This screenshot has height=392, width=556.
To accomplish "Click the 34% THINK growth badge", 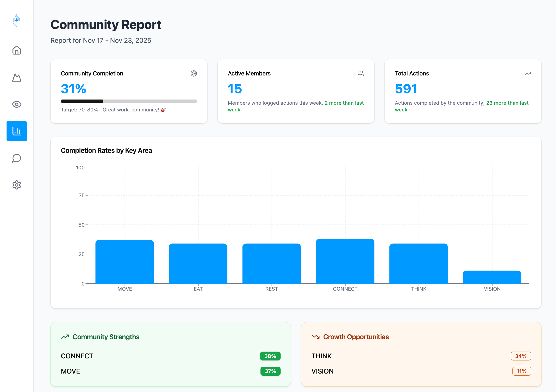I will (521, 356).
